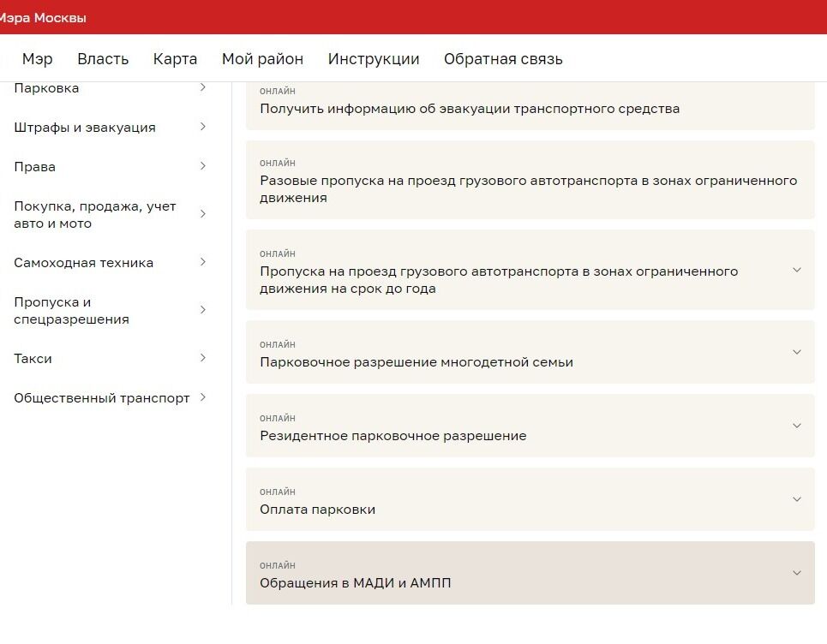The height and width of the screenshot is (644, 827).
Task: Click ОНЛАЙН label above Резидентное парковочное разрешение
Action: coord(278,418)
